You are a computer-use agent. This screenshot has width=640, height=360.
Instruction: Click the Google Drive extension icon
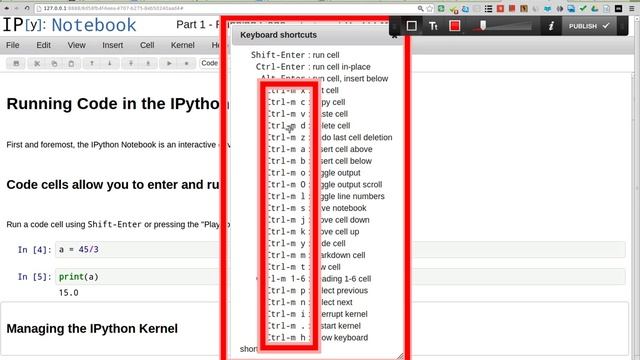(595, 9)
